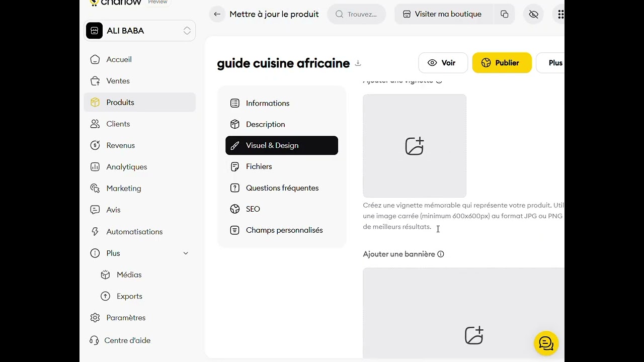This screenshot has width=644, height=362.
Task: Click the Marketing sidebar icon
Action: tap(95, 188)
